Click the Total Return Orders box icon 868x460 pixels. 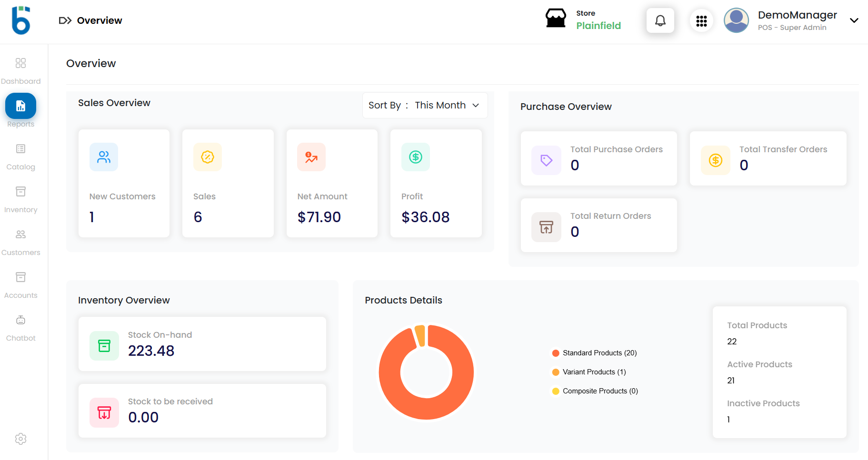coord(547,227)
